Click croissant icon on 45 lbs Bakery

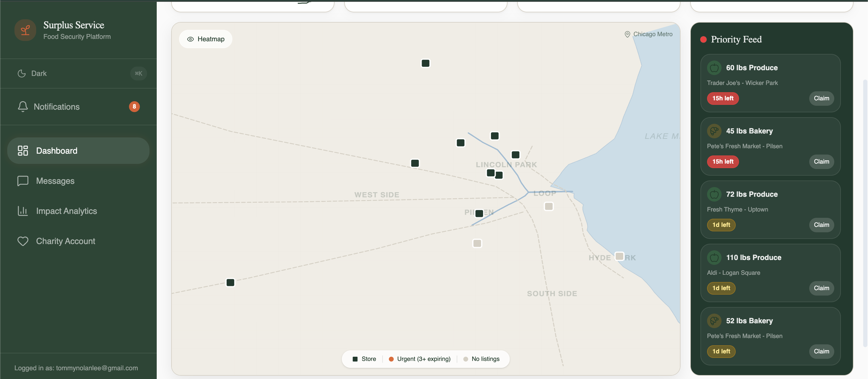[714, 131]
